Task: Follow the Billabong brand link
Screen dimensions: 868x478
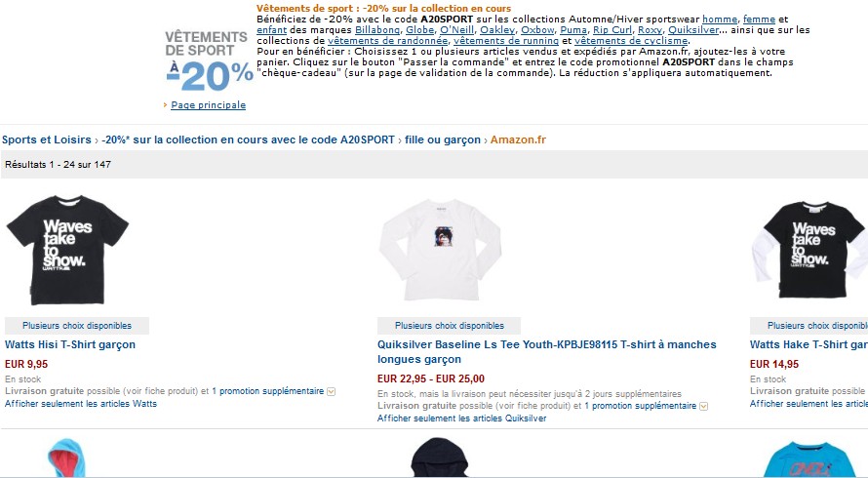Action: pyautogui.click(x=377, y=30)
